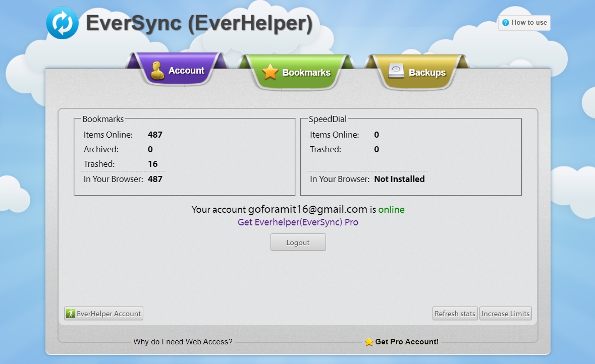595x364 pixels.
Task: Click the Bookmarks In Your Browser value 487
Action: pyautogui.click(x=155, y=179)
